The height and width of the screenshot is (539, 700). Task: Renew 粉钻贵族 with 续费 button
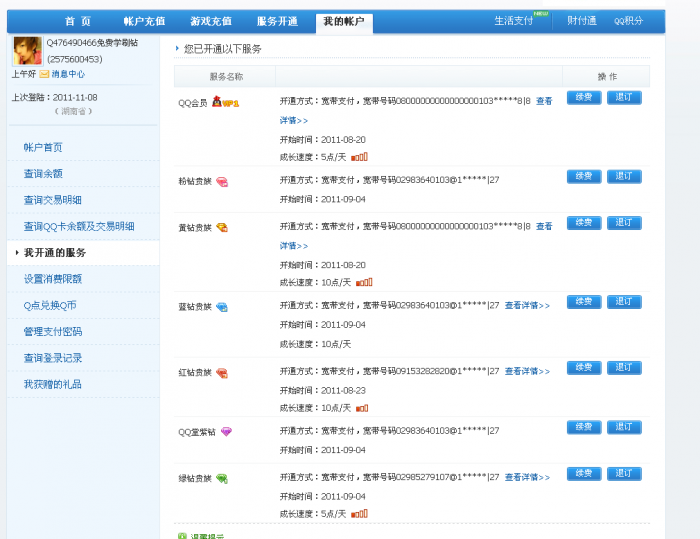[x=584, y=176]
